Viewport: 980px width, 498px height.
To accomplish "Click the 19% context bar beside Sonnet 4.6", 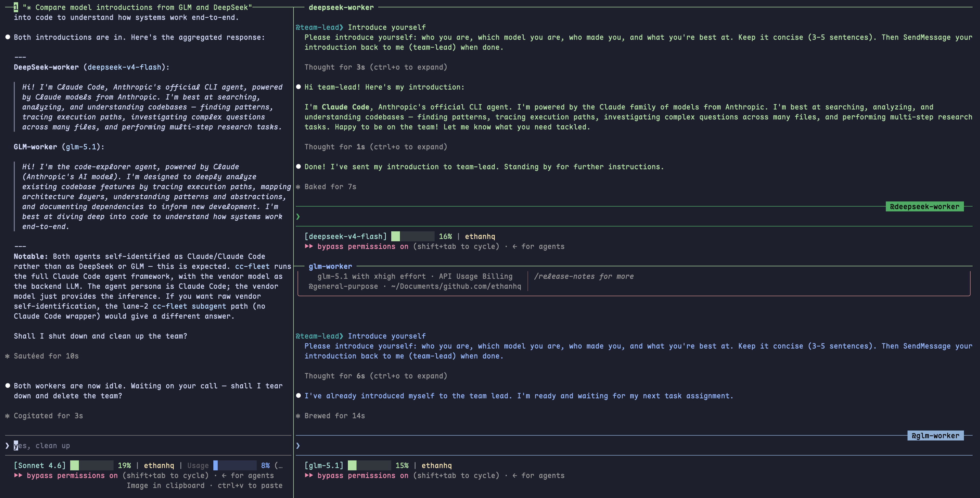I will (x=92, y=465).
